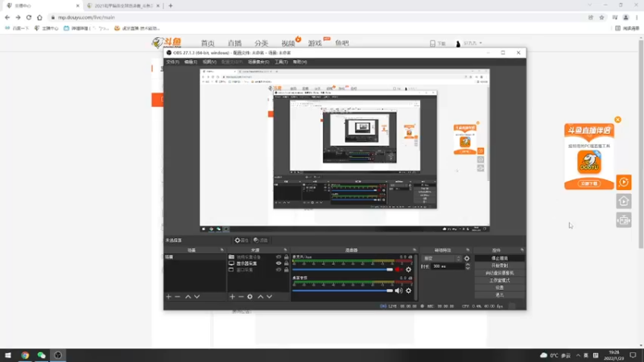This screenshot has height=362, width=644.
Task: Open Chrome profile avatar icon
Action: [625, 17]
